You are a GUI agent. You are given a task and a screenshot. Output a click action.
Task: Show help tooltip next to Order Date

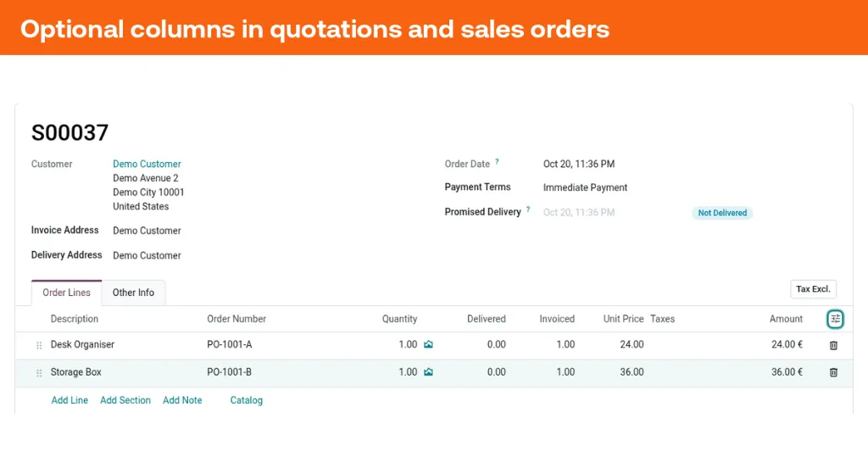[x=497, y=162]
